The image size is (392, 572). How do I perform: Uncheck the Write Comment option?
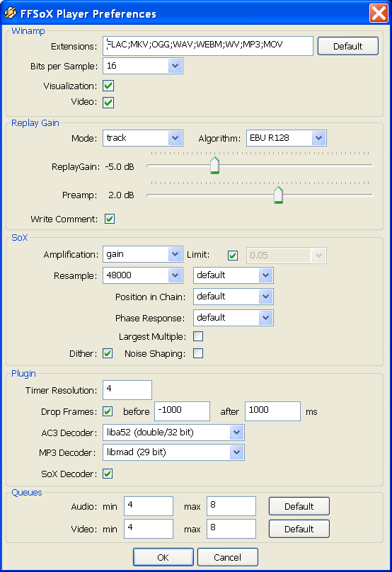(110, 219)
